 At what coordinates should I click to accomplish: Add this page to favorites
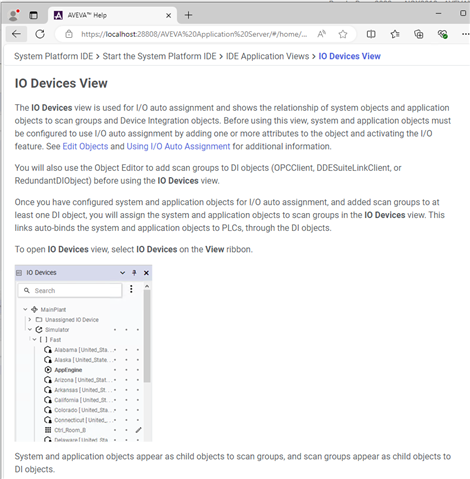point(343,34)
